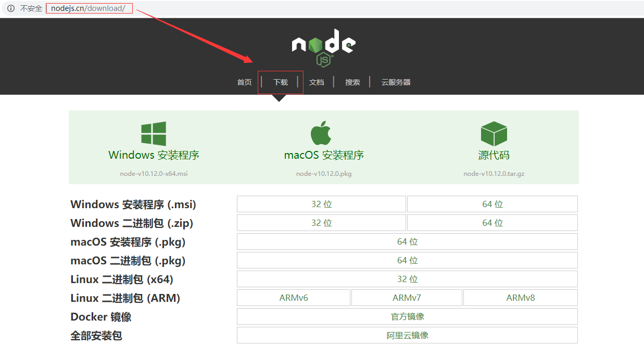Click the 源代码 heading link
Viewport: 644px width, 345px height.
494,155
